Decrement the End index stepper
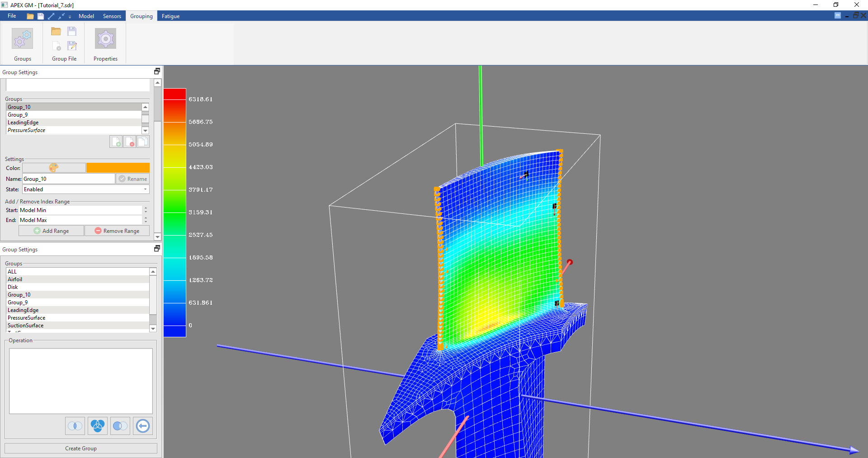The height and width of the screenshot is (458, 868). click(x=146, y=222)
